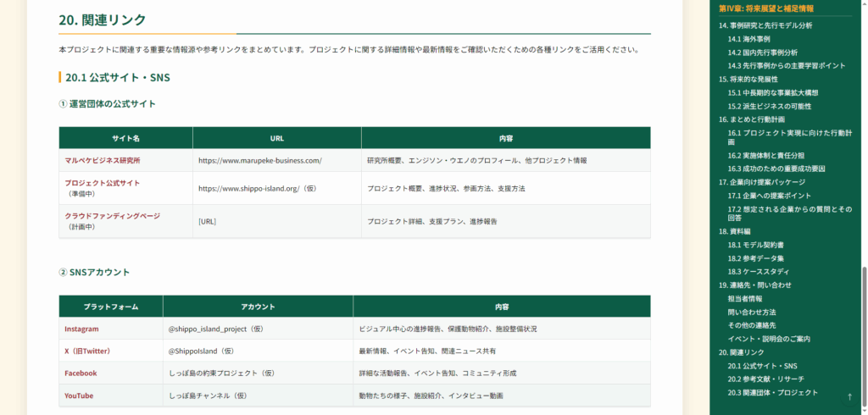Go to 20. 関連リンク in sidebar
The width and height of the screenshot is (868, 415).
coord(741,352)
